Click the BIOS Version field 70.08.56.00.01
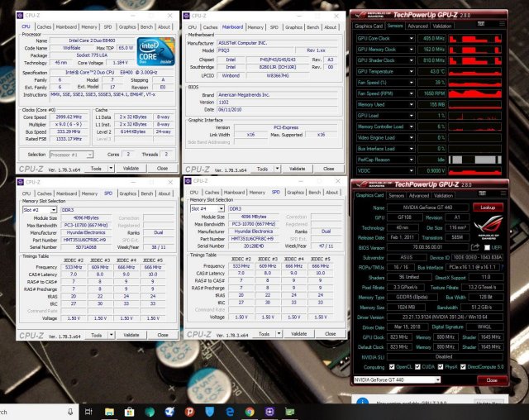This screenshot has width=529, height=420. [427, 247]
